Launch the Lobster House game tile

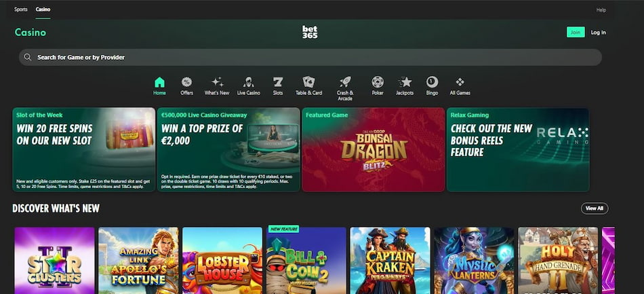222,261
